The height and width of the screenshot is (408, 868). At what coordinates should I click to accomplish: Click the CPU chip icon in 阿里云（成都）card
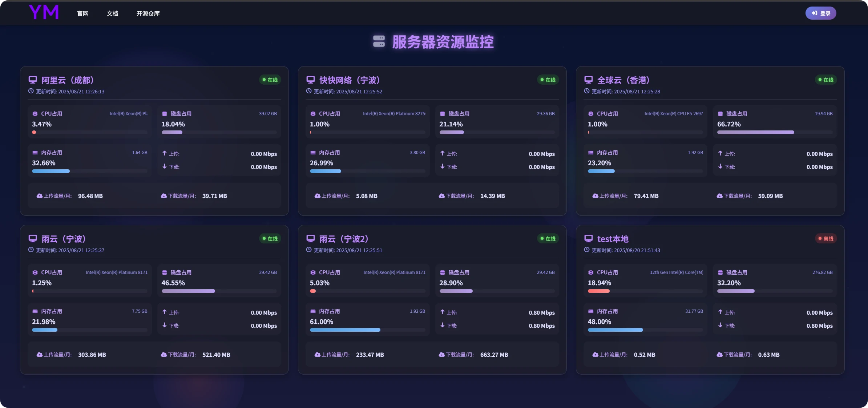click(35, 114)
